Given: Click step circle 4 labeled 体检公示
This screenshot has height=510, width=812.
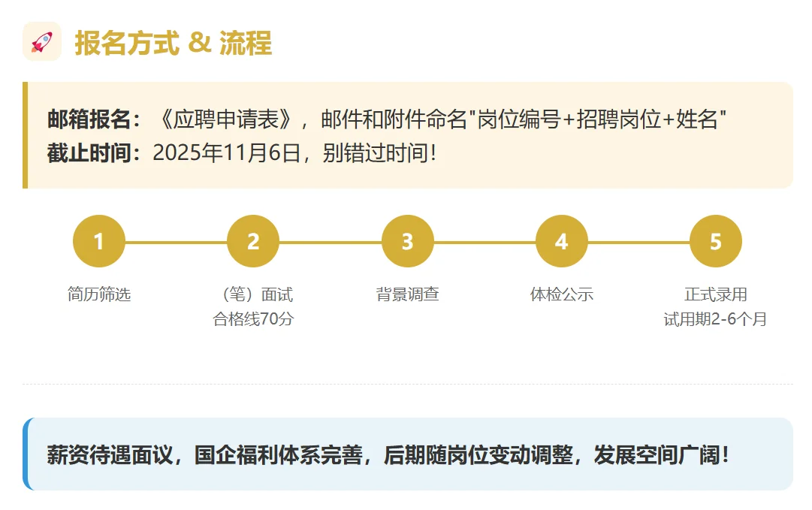Looking at the screenshot, I should pos(562,241).
